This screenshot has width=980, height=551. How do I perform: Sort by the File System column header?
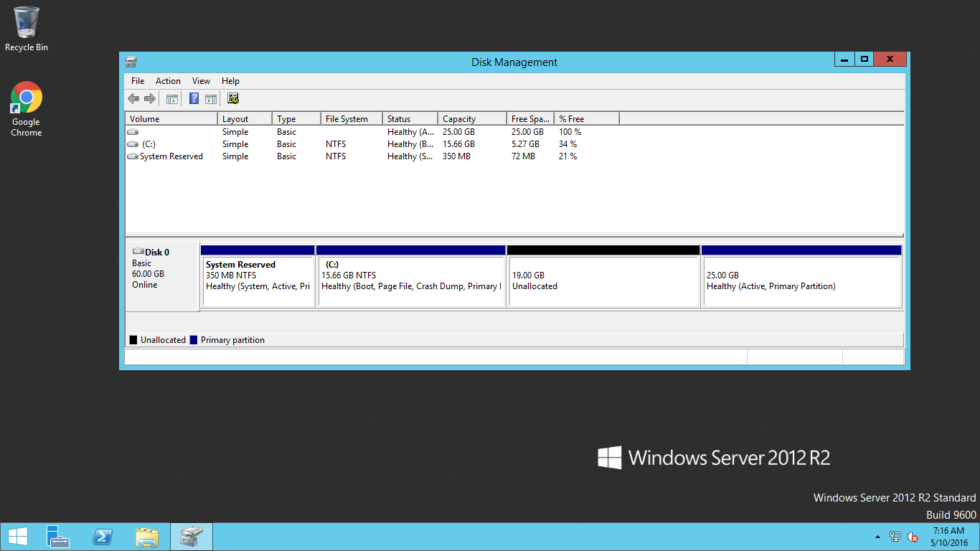point(352,119)
